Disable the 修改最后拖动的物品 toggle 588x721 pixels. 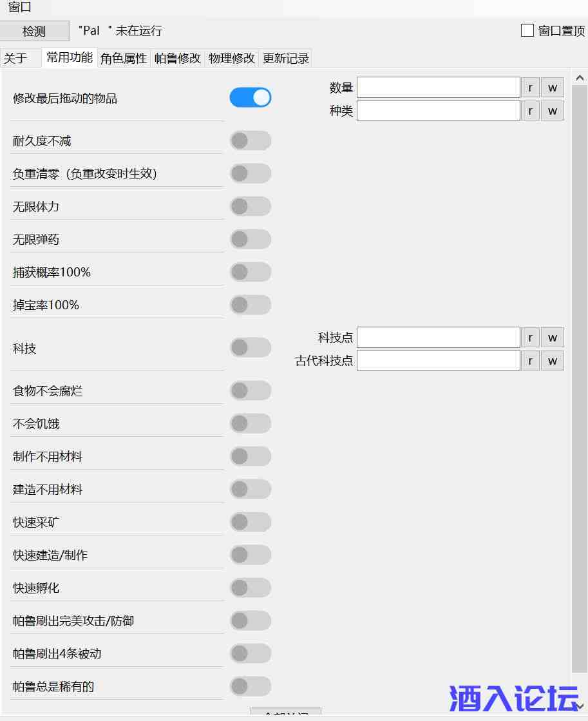click(x=251, y=98)
